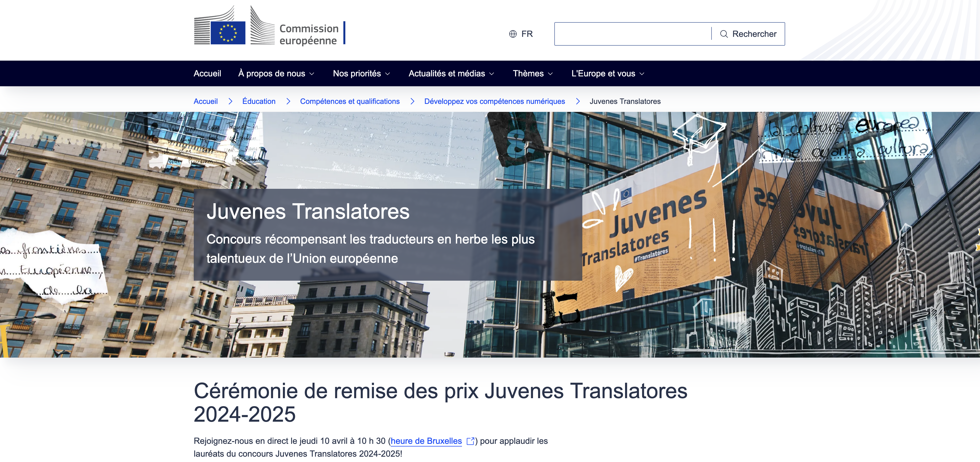The width and height of the screenshot is (980, 462).
Task: Switch language via FR selector
Action: pyautogui.click(x=527, y=34)
